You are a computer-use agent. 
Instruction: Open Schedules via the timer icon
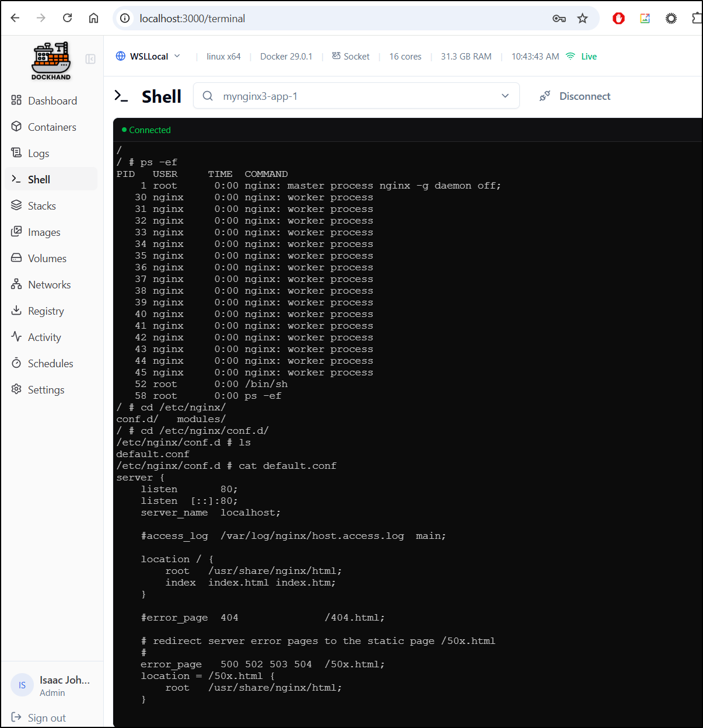tap(16, 363)
